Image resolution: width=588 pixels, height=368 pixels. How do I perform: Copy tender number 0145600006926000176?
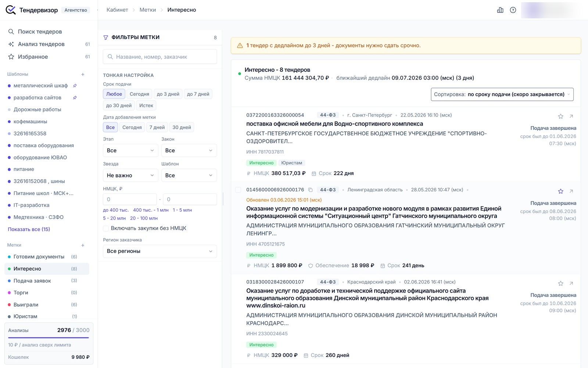(x=310, y=190)
